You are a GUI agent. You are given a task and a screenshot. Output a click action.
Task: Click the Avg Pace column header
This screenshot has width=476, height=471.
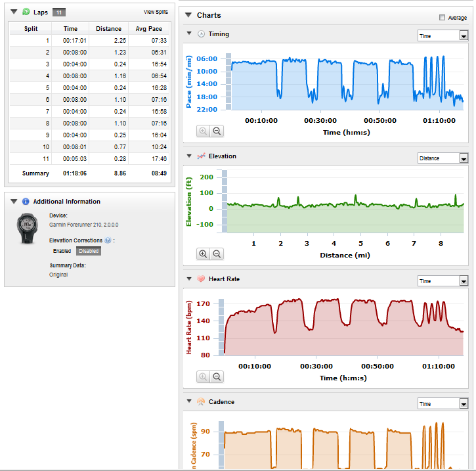tap(149, 28)
